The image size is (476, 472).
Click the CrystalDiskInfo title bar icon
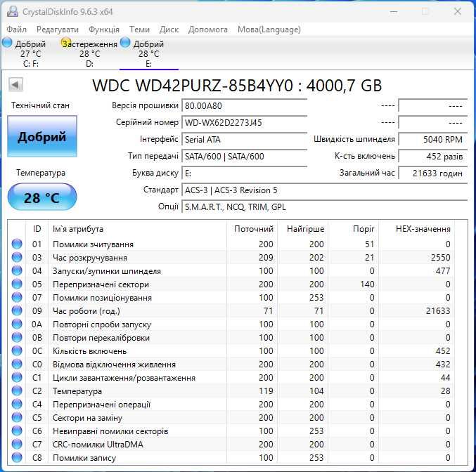(13, 11)
